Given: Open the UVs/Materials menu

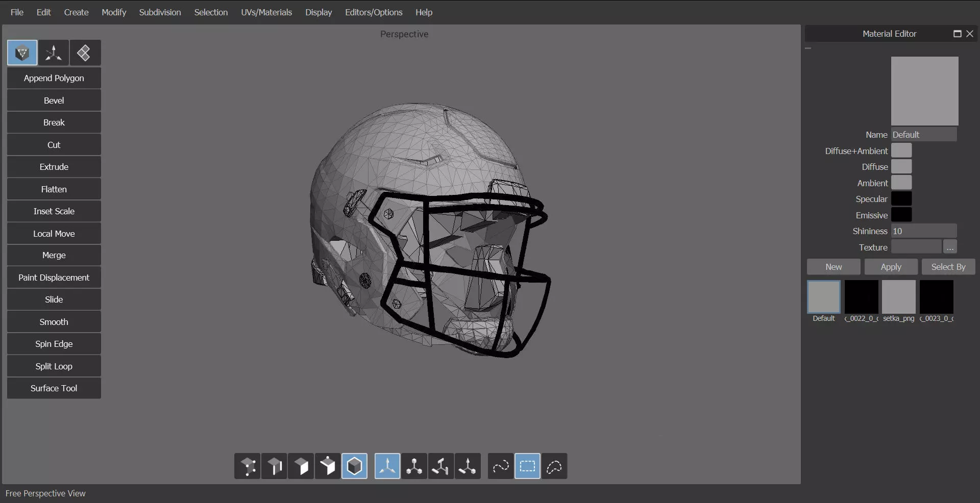Looking at the screenshot, I should tap(266, 12).
